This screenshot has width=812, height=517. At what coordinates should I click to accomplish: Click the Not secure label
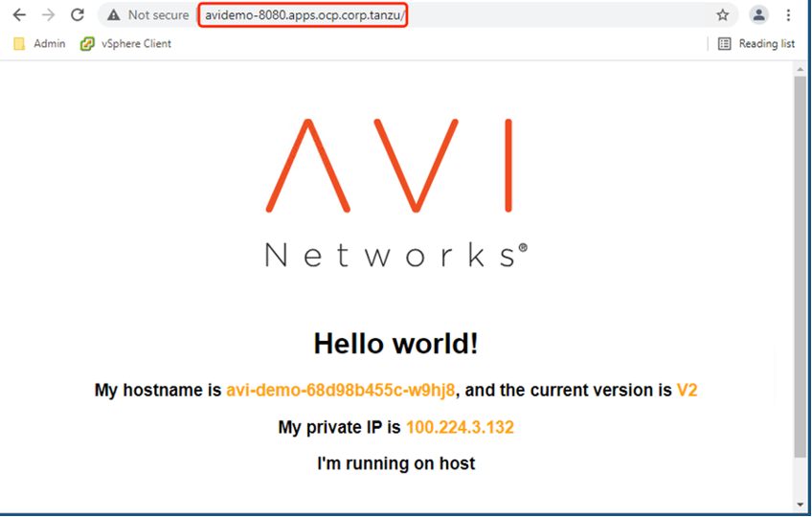tap(158, 15)
